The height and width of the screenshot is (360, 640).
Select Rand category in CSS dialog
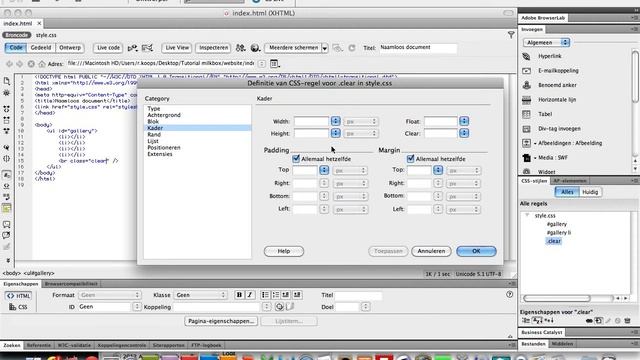[154, 134]
